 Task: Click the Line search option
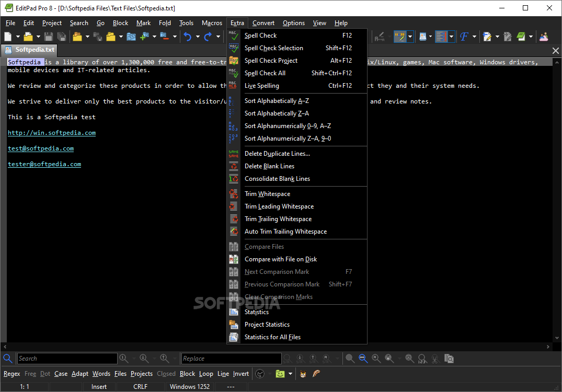click(x=223, y=374)
